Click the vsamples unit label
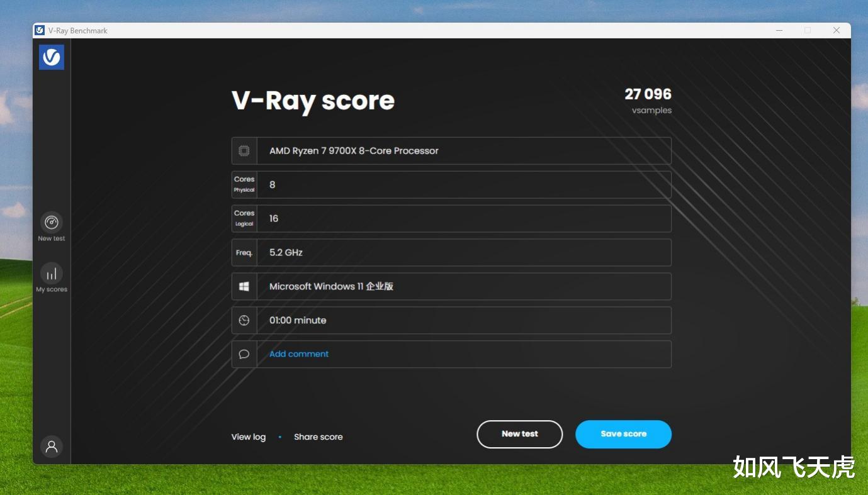 [x=651, y=111]
